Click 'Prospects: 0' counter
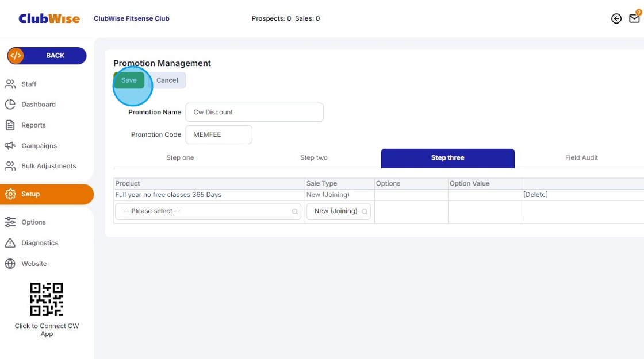The image size is (644, 359). (x=271, y=18)
